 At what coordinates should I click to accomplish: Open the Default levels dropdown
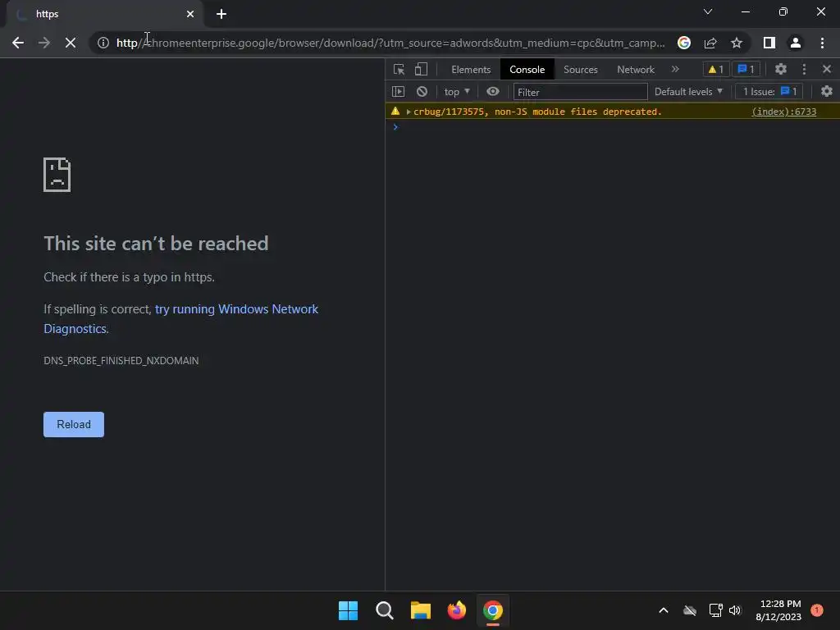point(688,92)
